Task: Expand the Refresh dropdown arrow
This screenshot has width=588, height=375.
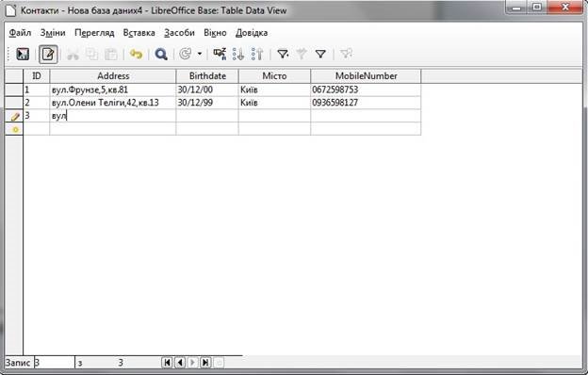Action: pos(200,54)
